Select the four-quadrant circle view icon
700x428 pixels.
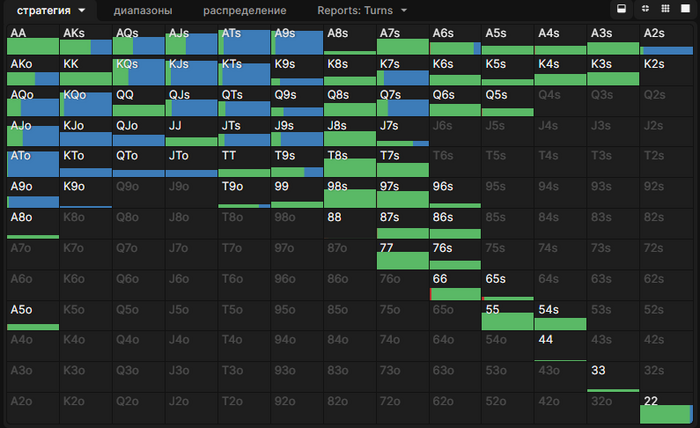point(647,9)
